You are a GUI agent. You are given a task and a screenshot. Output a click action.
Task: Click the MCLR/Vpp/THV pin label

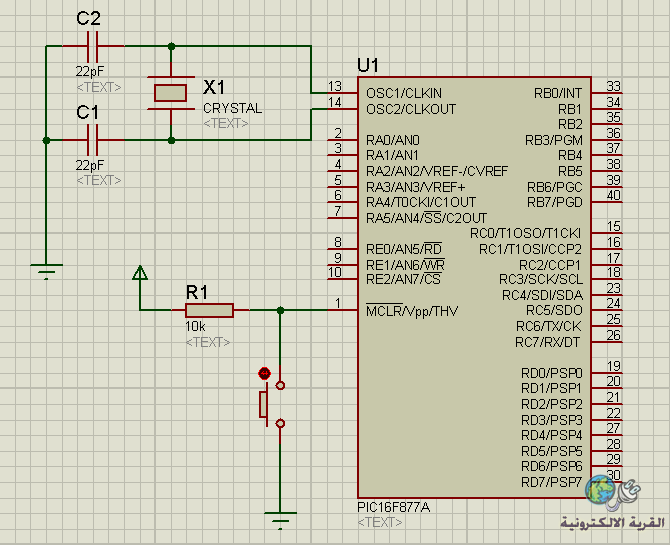point(412,311)
